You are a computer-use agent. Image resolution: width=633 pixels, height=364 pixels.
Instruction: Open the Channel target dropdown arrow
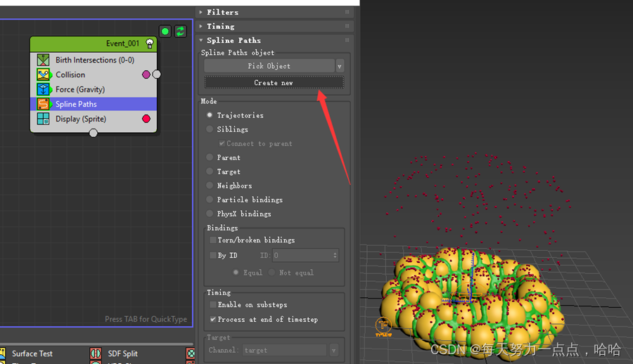(x=333, y=350)
